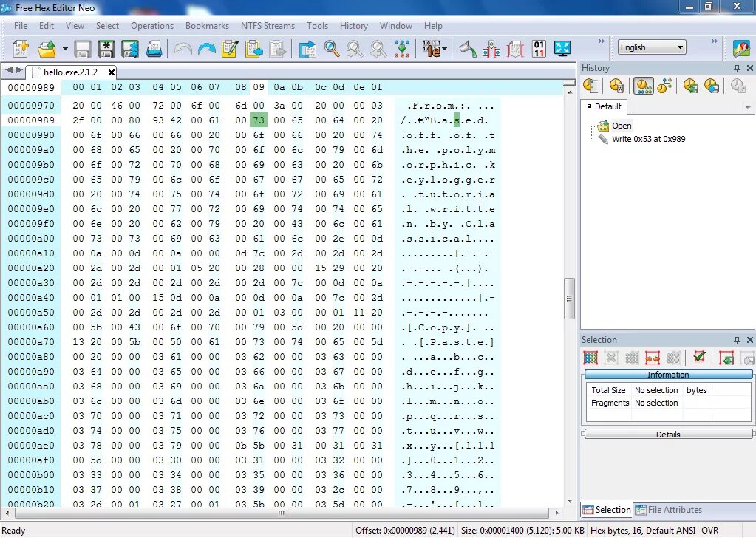Image resolution: width=756 pixels, height=538 pixels.
Task: Click the Print icon in toolbar
Action: [x=154, y=49]
